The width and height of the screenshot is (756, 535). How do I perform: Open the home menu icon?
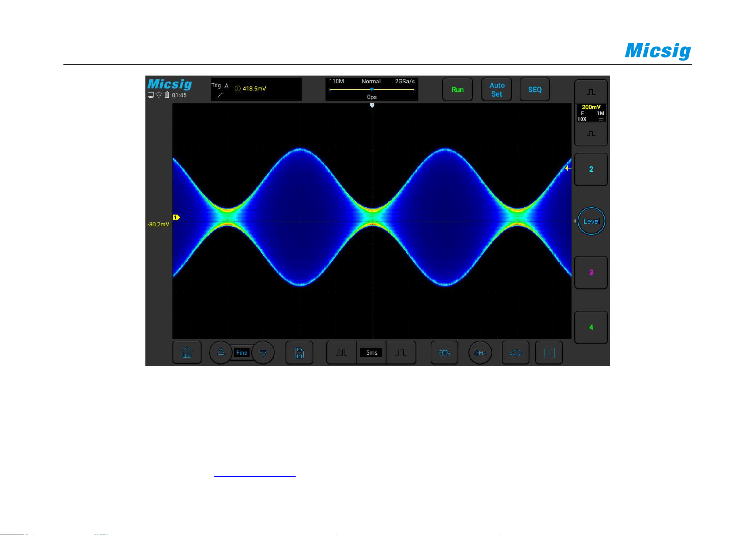(x=187, y=353)
